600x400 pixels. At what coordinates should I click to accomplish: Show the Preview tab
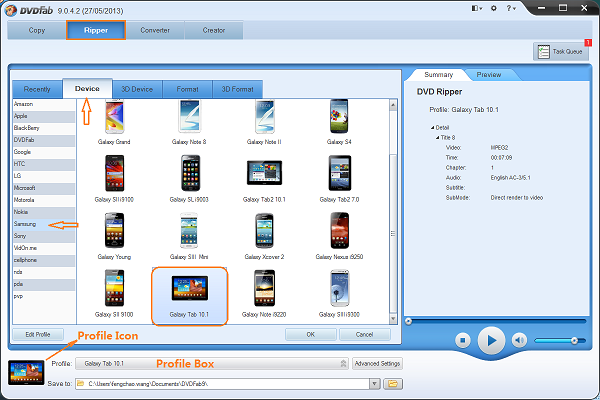pyautogui.click(x=489, y=75)
